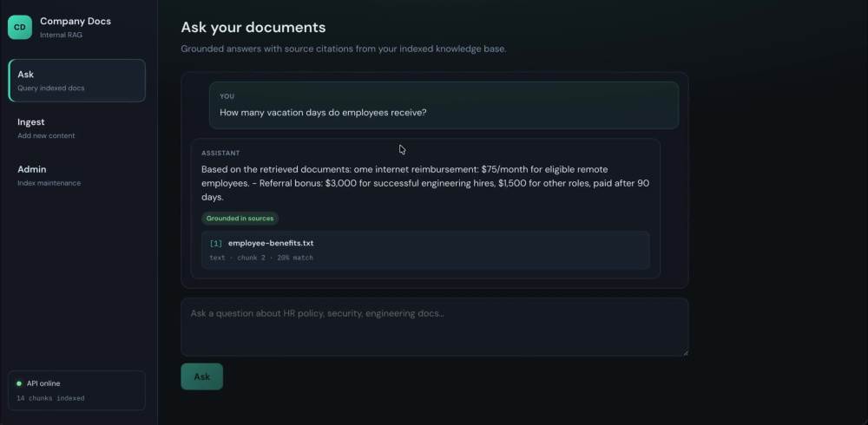Click the Grounded in sources badge
The image size is (868, 425).
240,219
